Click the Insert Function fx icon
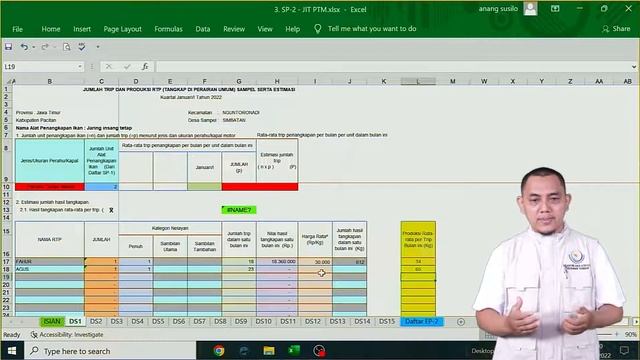This screenshot has height=360, width=640. [145, 67]
